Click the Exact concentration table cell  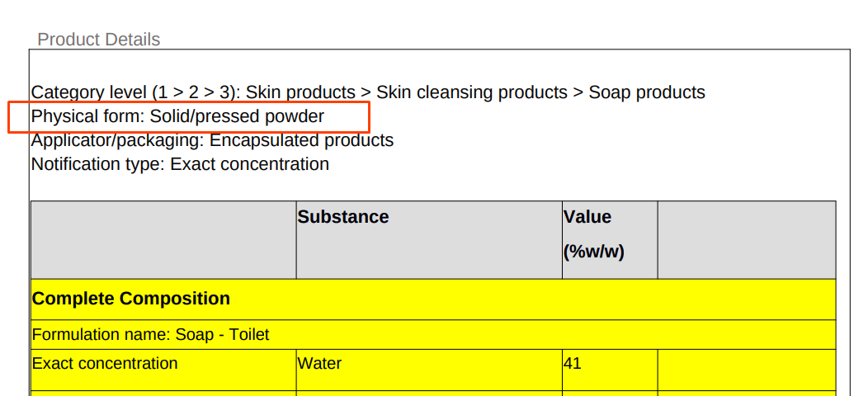click(x=105, y=364)
